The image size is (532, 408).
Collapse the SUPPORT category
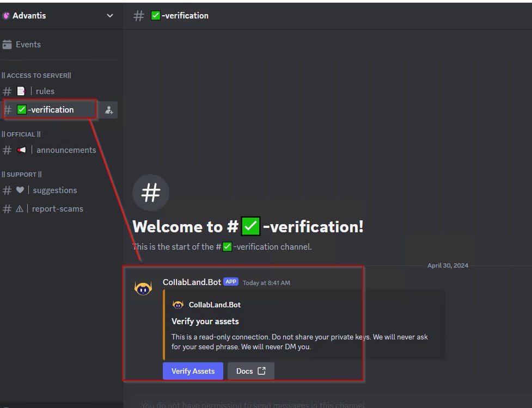22,175
